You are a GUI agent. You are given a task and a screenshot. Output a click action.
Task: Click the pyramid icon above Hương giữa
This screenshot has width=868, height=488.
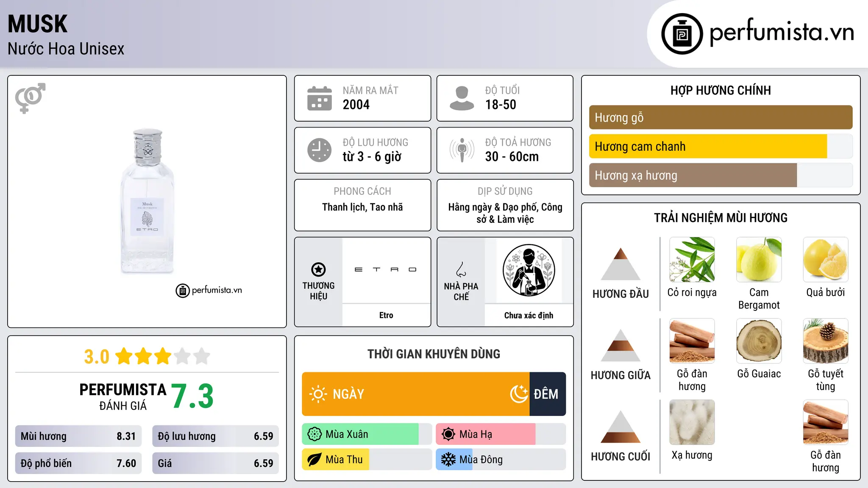620,345
